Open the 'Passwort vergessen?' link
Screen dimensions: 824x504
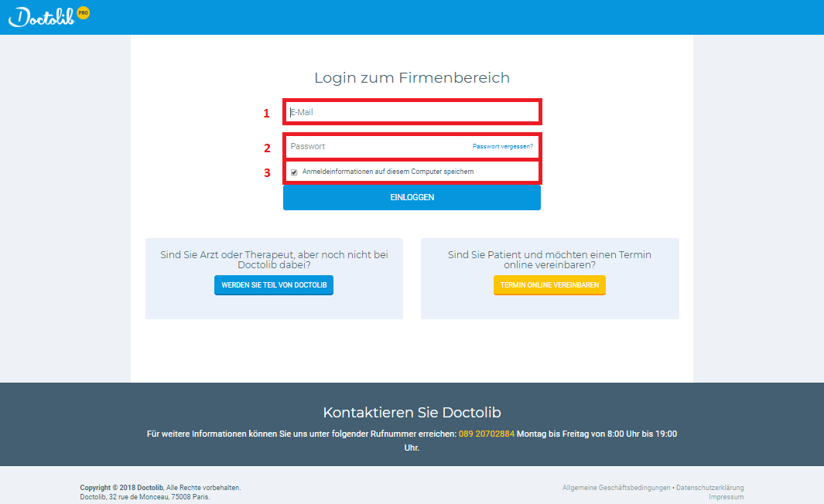[x=502, y=146]
